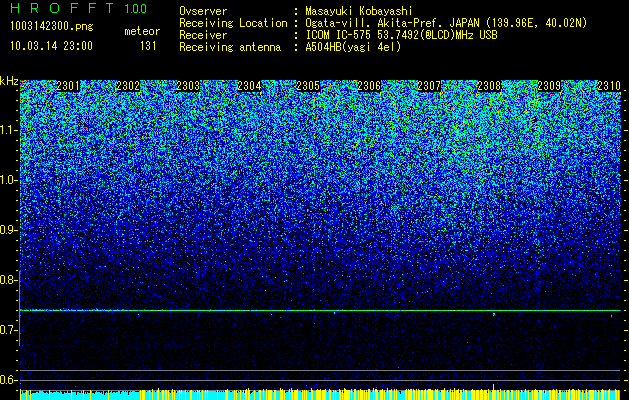Click the 1.1 frequency axis label
The height and width of the screenshot is (400, 629).
click(x=9, y=130)
